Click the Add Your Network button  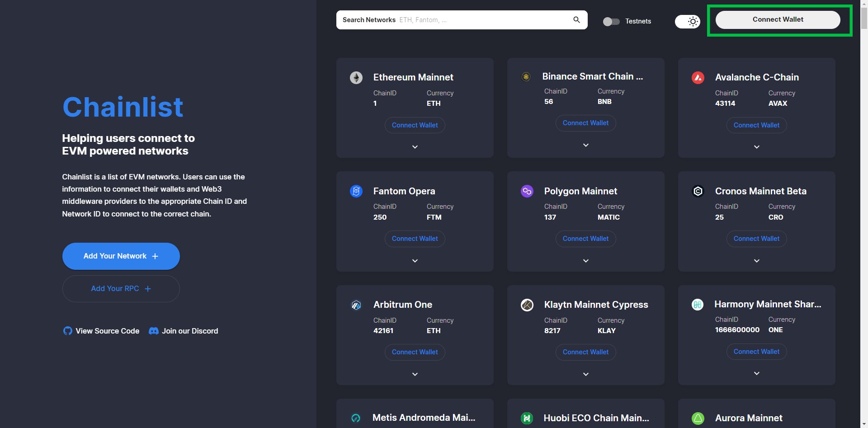pyautogui.click(x=121, y=256)
